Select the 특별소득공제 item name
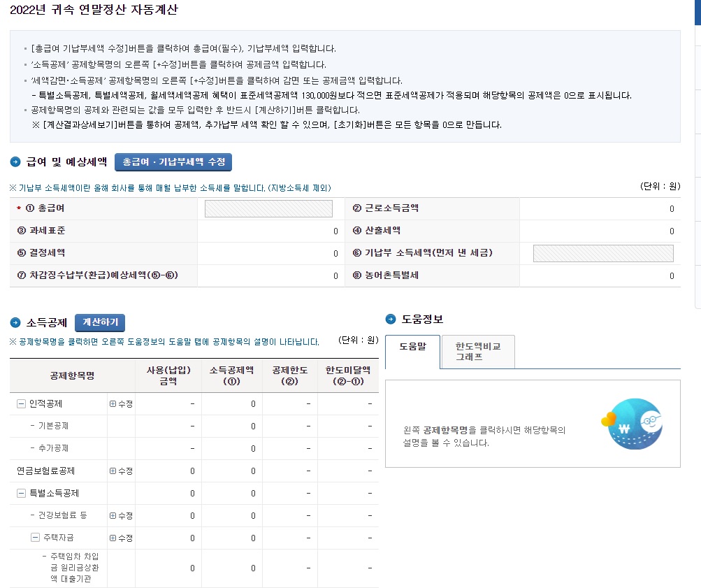 pos(54,493)
